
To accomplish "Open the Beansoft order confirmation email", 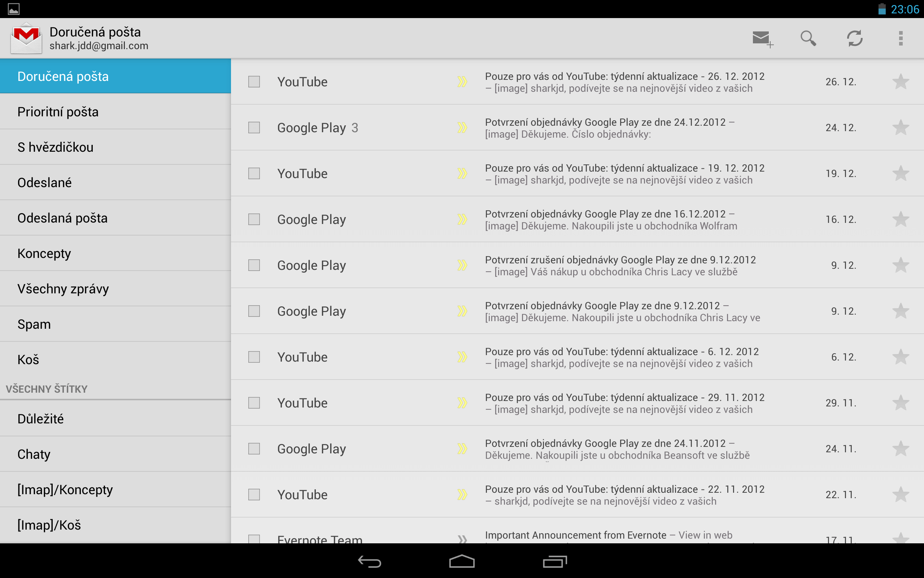I will [x=577, y=449].
